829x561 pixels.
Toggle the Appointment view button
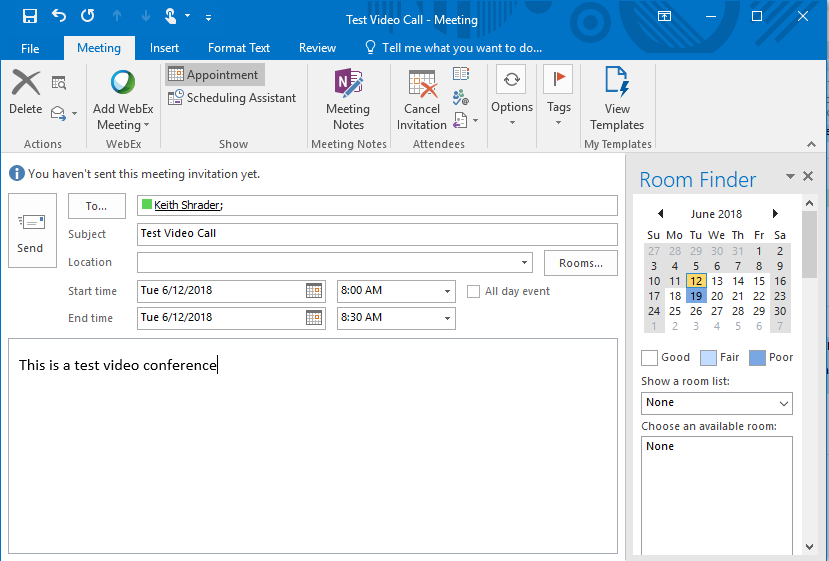click(x=213, y=75)
